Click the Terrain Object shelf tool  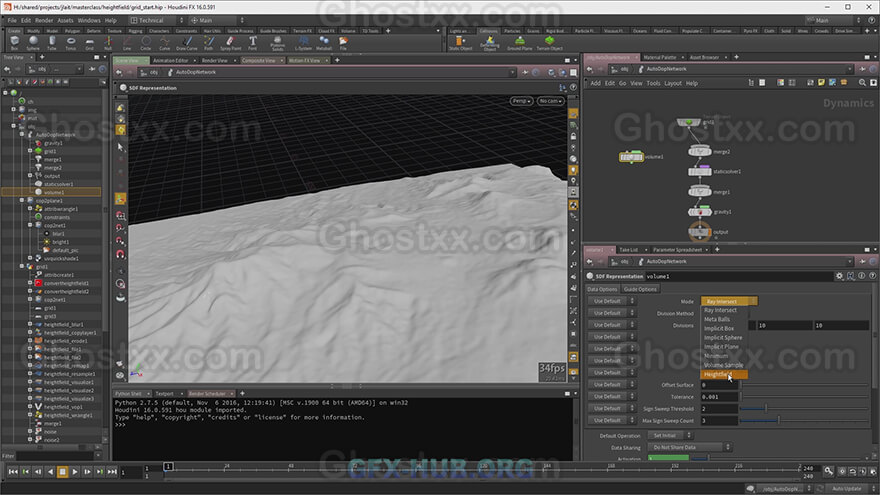(549, 43)
